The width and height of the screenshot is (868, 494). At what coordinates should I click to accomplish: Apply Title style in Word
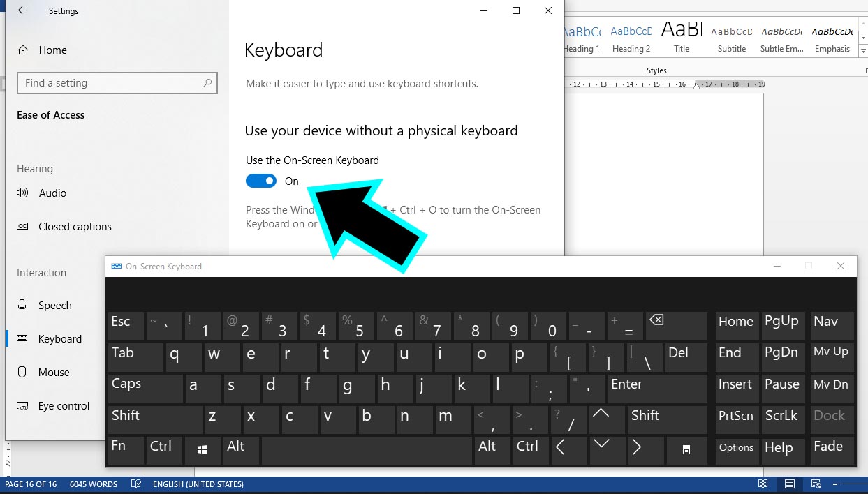pos(682,37)
